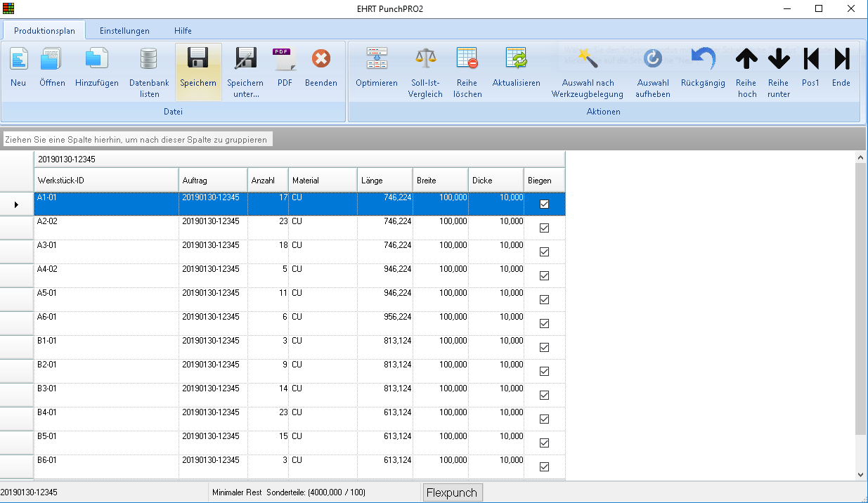Click the scrollbar down arrow

coord(861,475)
